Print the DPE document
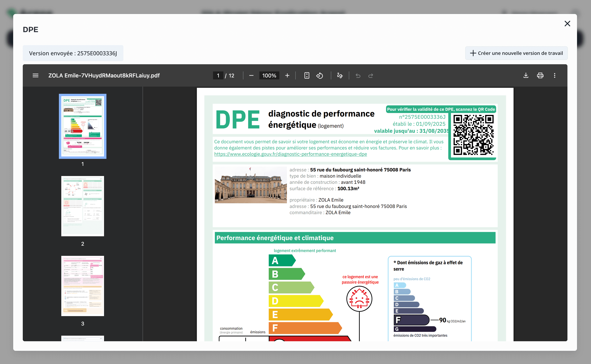 (x=540, y=76)
